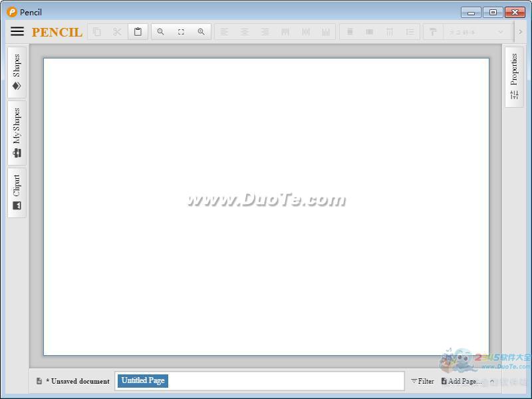Click the Add Page button
The width and height of the screenshot is (532, 399).
[x=462, y=381]
